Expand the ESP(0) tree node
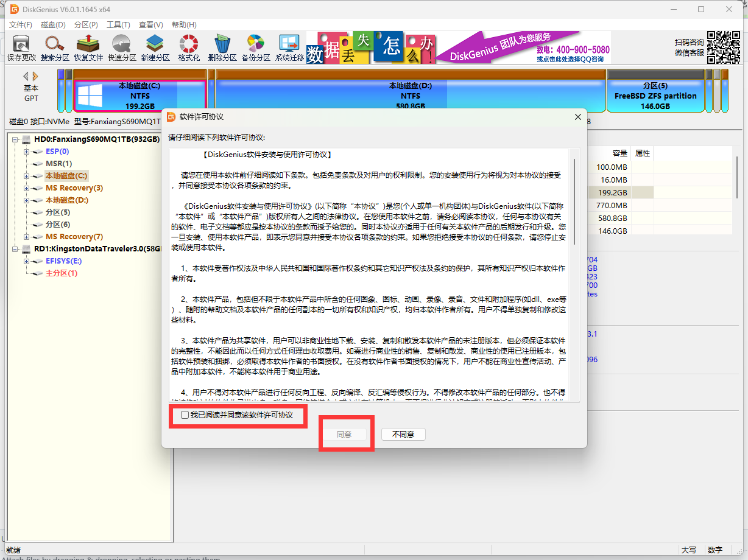Screen dimensions: 748x560 (x=27, y=152)
